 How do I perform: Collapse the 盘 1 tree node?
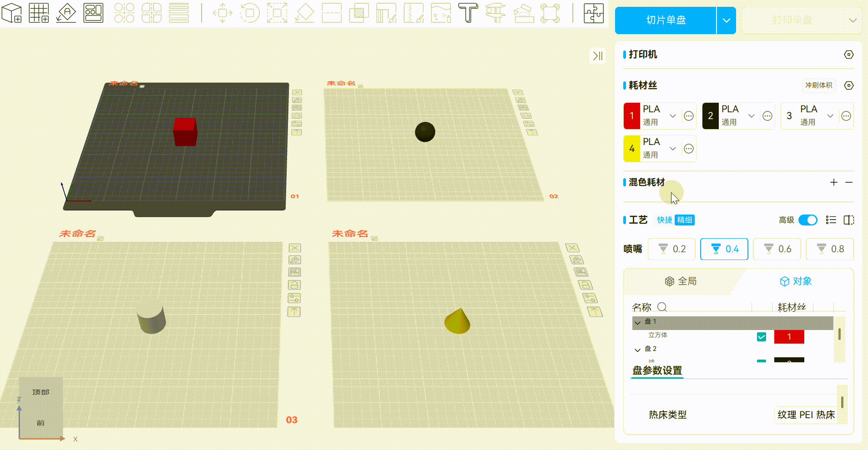(x=637, y=322)
